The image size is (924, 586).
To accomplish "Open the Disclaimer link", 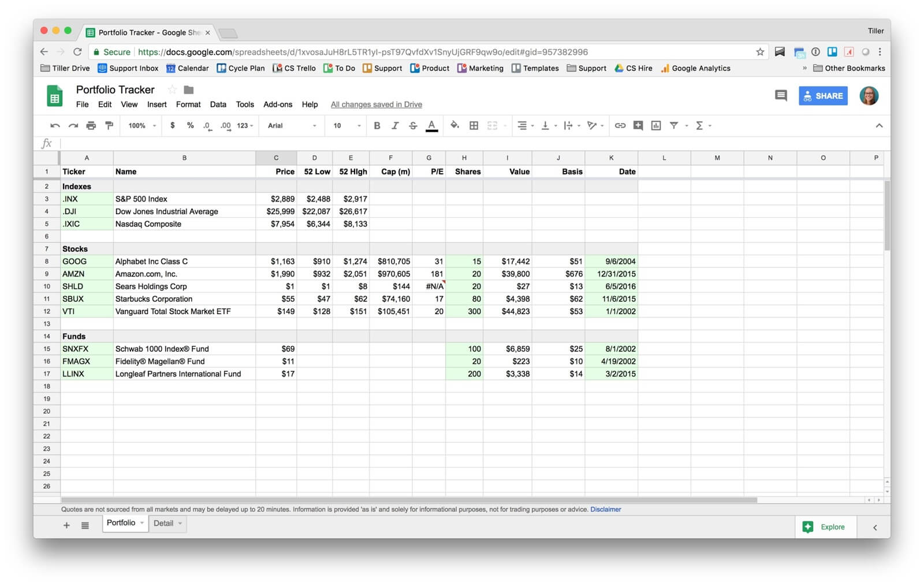I will pos(605,509).
